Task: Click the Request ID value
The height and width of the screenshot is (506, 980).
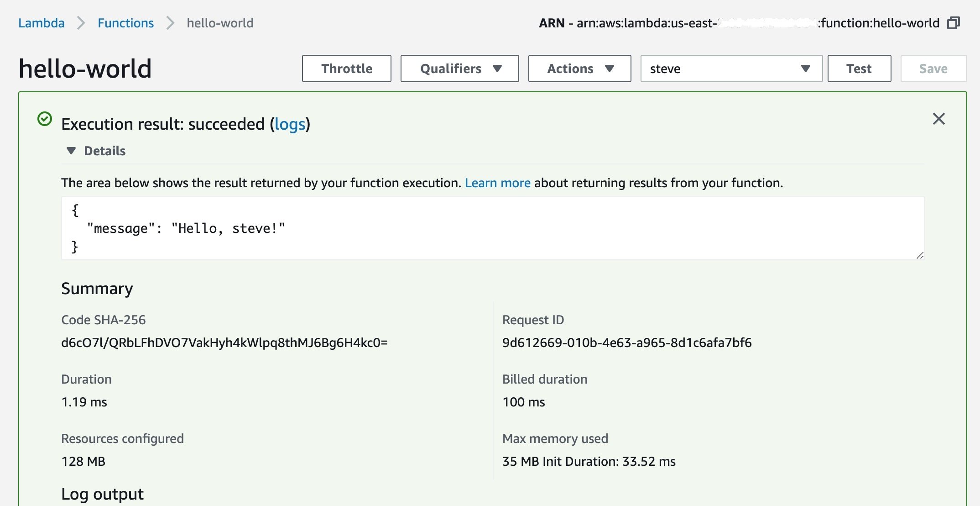Action: pos(626,343)
